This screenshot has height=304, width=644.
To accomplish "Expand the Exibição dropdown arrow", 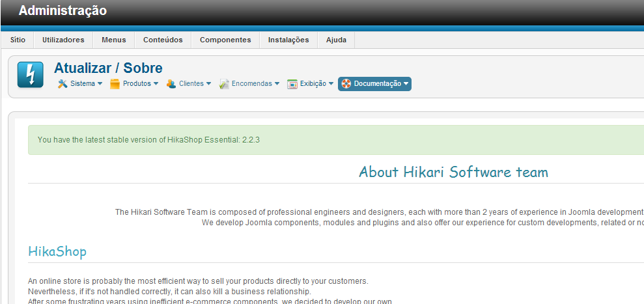I will click(331, 84).
